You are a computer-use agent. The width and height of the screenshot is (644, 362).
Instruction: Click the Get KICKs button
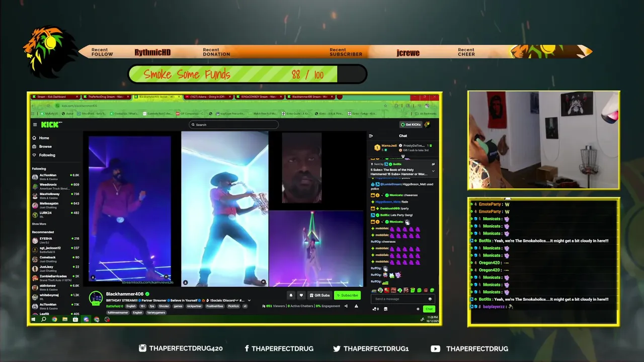click(411, 125)
